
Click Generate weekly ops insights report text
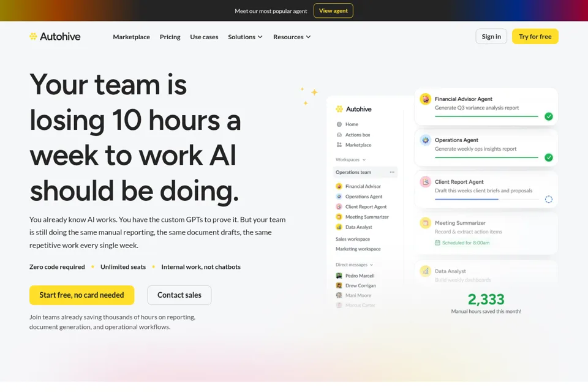(475, 149)
